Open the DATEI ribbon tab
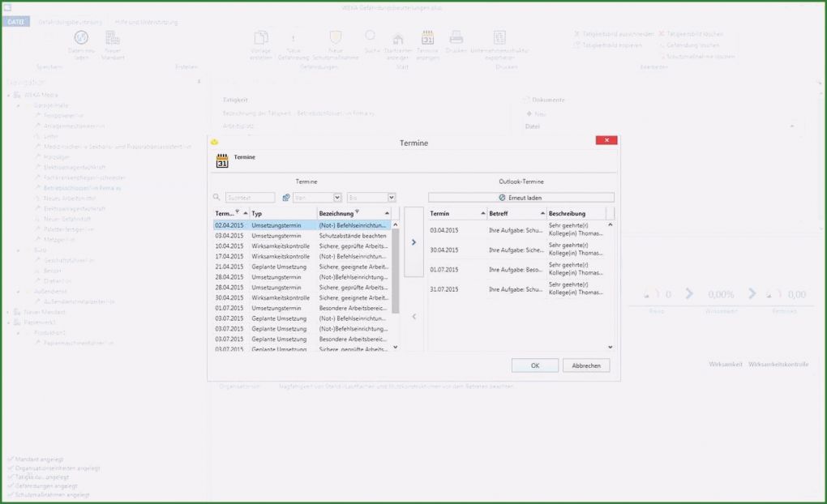 15,22
